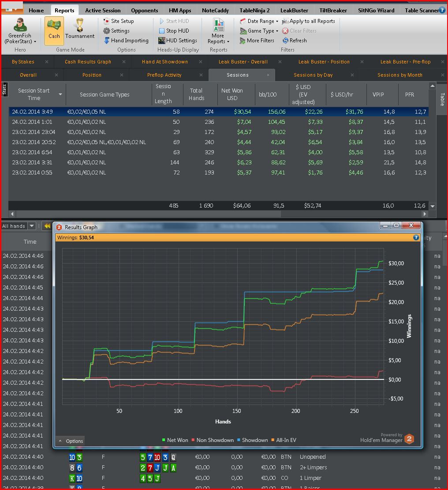The width and height of the screenshot is (448, 490).
Task: Expand Options in Results Graph
Action: coord(71,441)
